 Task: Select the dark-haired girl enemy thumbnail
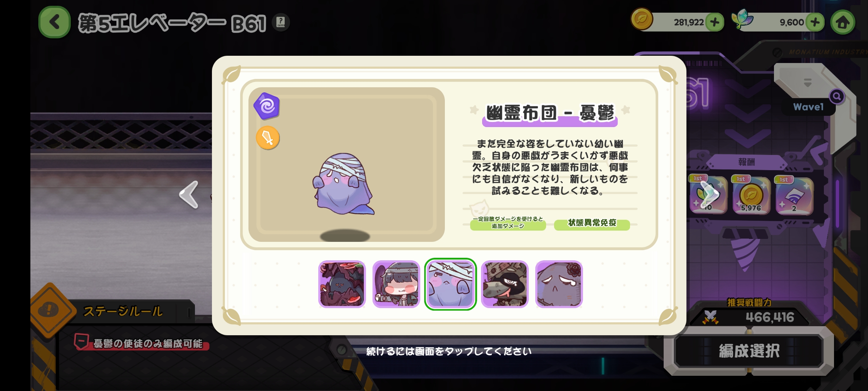pos(396,284)
